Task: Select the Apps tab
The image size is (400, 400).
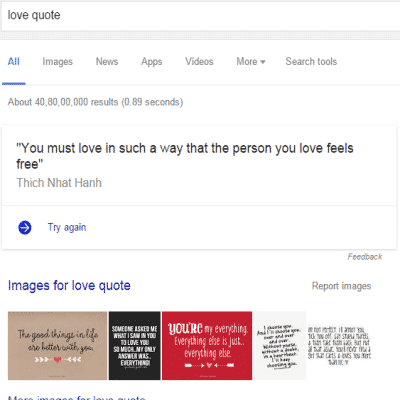Action: [x=152, y=62]
